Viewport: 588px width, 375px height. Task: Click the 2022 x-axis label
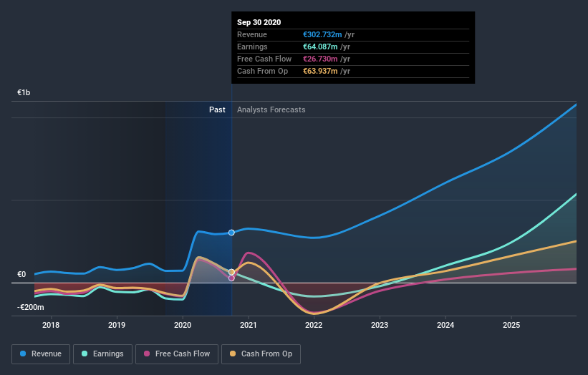pos(314,325)
